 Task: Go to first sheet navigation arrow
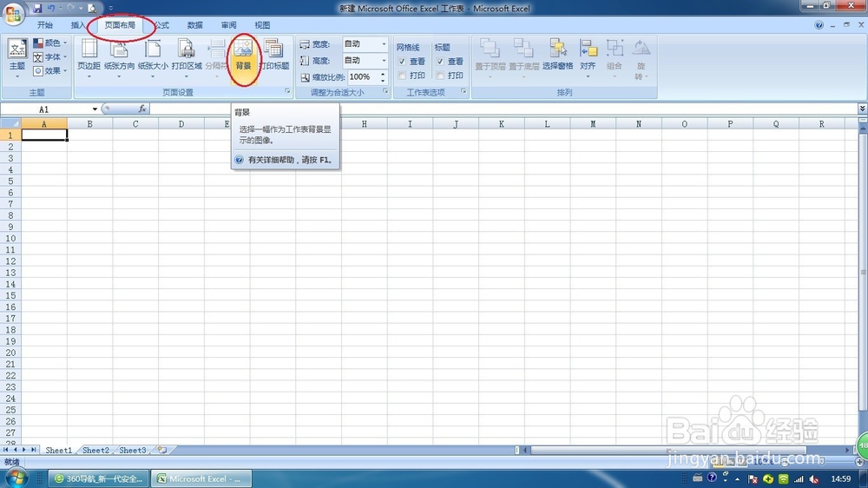(5, 450)
